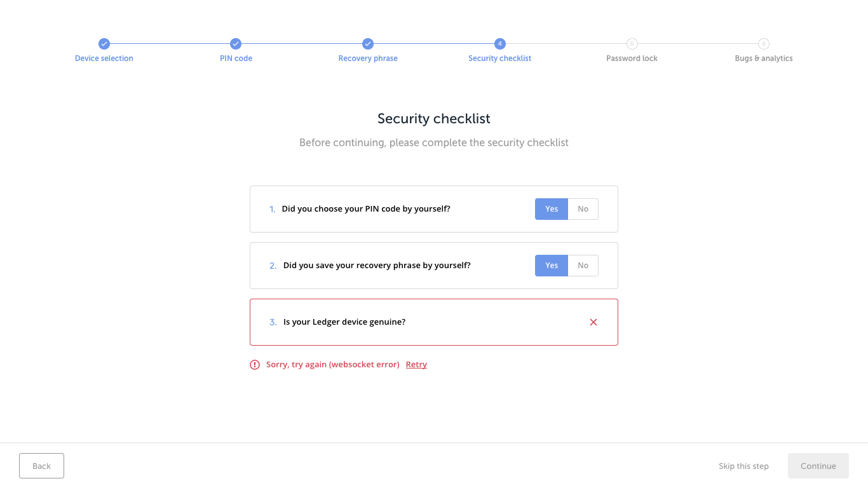Click the red X genuine check icon
Image resolution: width=868 pixels, height=488 pixels.
click(593, 322)
